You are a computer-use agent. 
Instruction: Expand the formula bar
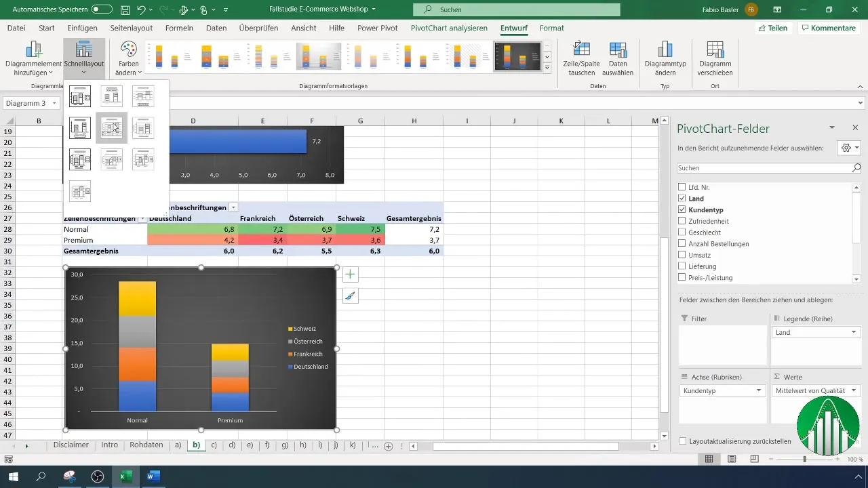coord(861,103)
